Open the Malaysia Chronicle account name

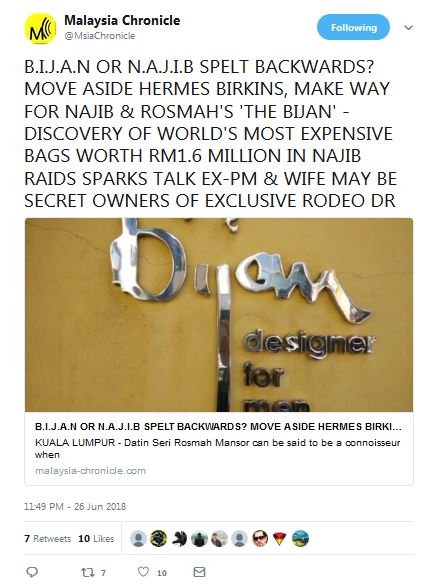coord(122,20)
